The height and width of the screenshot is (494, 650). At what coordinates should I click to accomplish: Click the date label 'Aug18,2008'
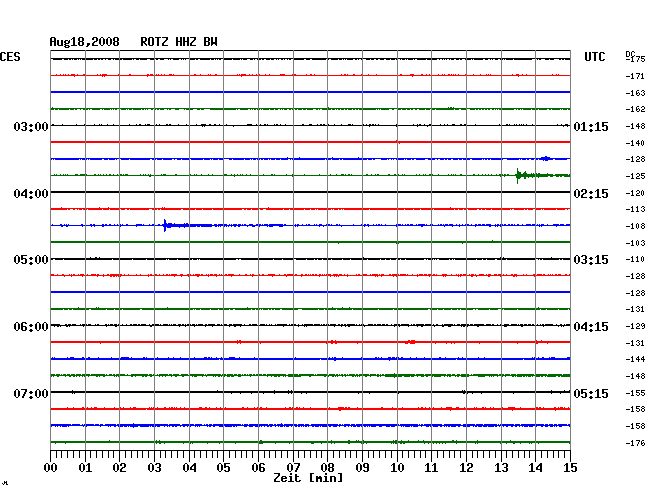click(85, 42)
